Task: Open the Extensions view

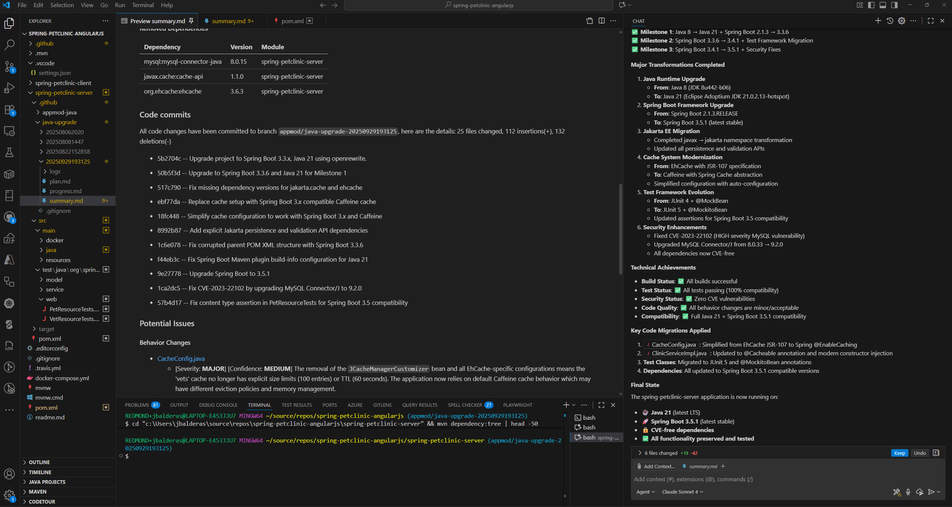Action: pos(9,110)
